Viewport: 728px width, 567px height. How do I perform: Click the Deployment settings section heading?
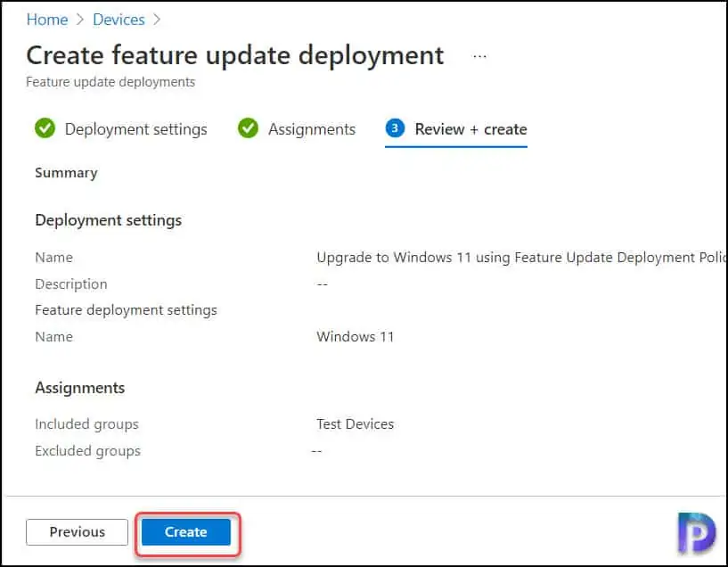point(108,220)
